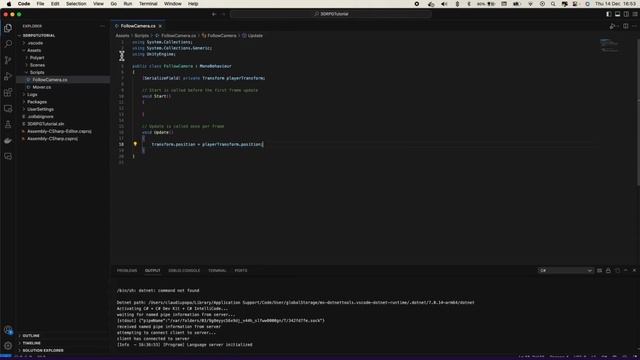Viewport: 640px width, 360px height.
Task: Close the FollowCamera.cs tab
Action: 160,26
